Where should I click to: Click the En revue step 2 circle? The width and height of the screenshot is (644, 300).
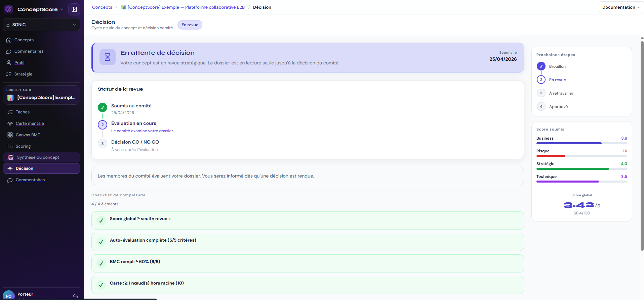[x=541, y=80]
